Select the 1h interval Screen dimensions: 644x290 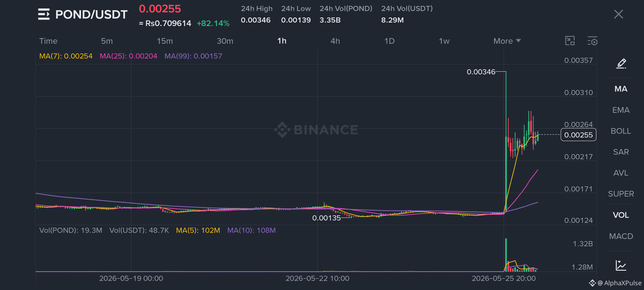pyautogui.click(x=282, y=41)
